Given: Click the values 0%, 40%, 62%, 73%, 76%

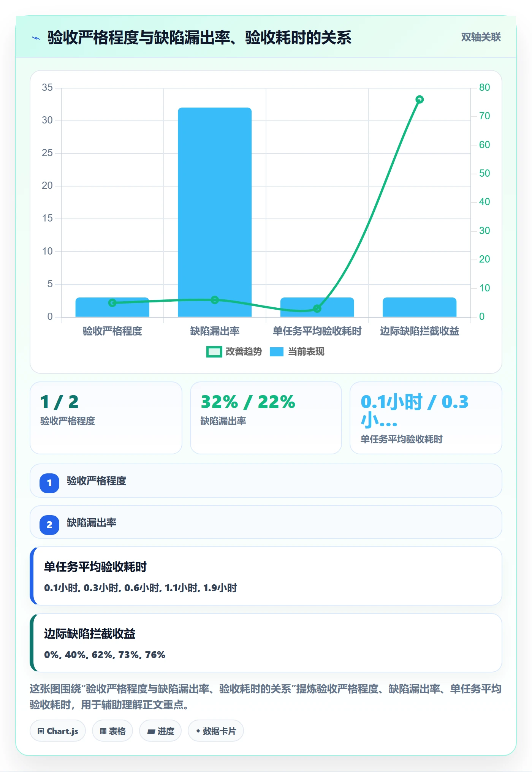Looking at the screenshot, I should (x=104, y=655).
